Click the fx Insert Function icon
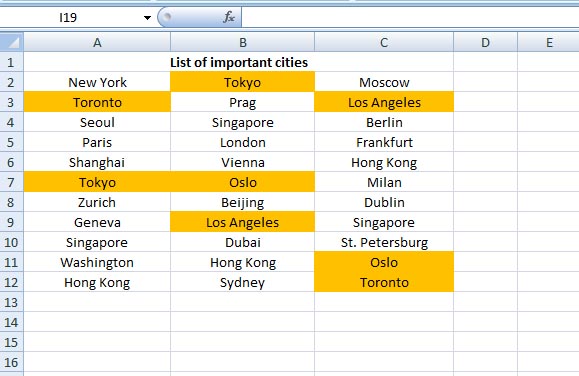The height and width of the screenshot is (376, 579). (229, 17)
